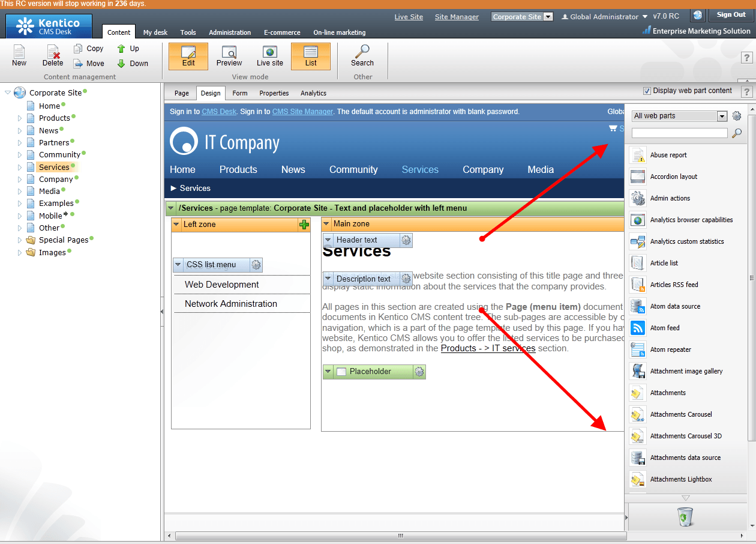Switch to the Tools tab
Screen dimensions: 756x544
188,32
